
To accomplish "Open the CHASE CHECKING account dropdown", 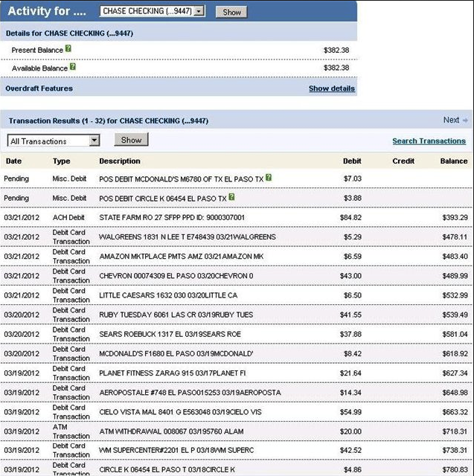I will tap(152, 12).
